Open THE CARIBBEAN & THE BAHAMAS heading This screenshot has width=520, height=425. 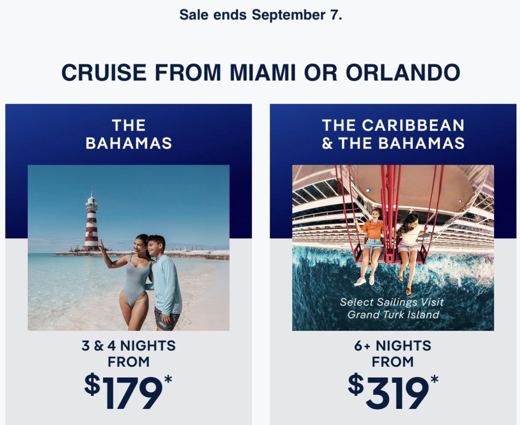click(393, 134)
